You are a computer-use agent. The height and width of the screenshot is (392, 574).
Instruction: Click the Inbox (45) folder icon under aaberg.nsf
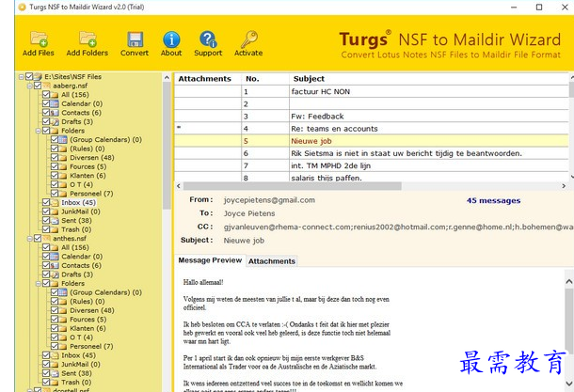pyautogui.click(x=55, y=203)
